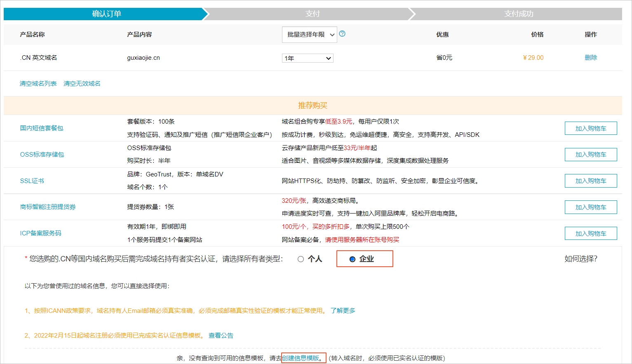The height and width of the screenshot is (364, 632).
Task: Click the 优惠 column header
Action: pos(442,35)
